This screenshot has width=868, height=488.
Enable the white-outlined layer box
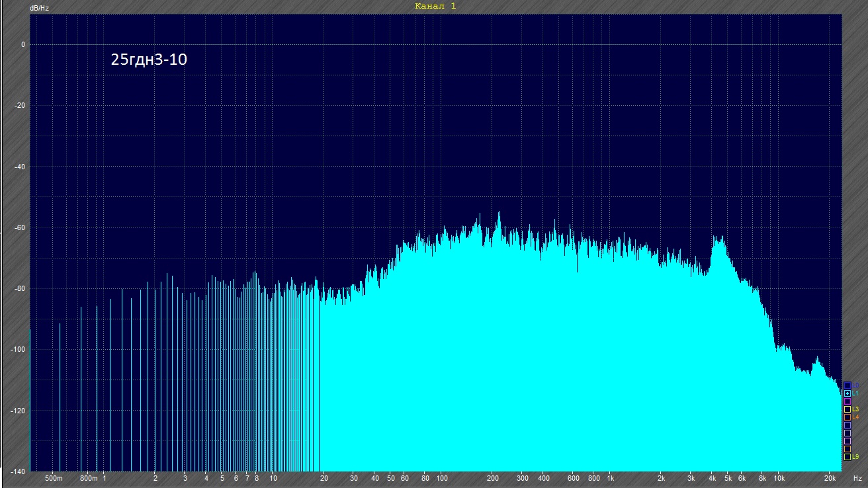point(847,433)
